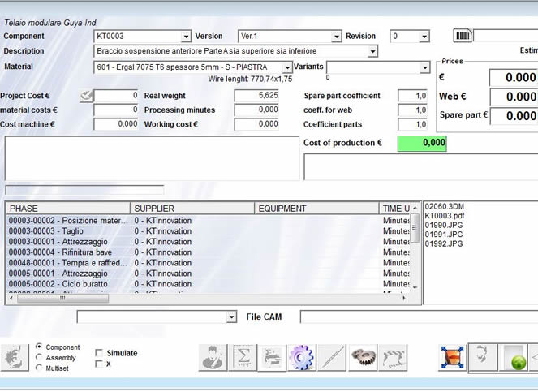Select the 00048-00001 - Tempra e raffred row
538x392 pixels.
209,263
